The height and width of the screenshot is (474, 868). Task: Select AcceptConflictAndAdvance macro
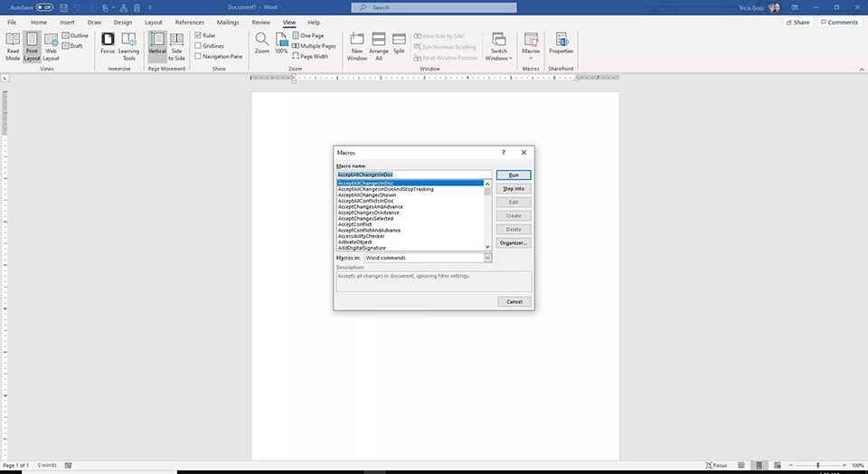[369, 231]
